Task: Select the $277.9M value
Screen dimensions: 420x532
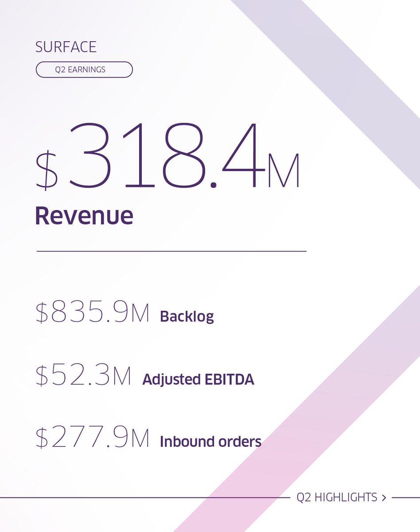Action: click(92, 438)
